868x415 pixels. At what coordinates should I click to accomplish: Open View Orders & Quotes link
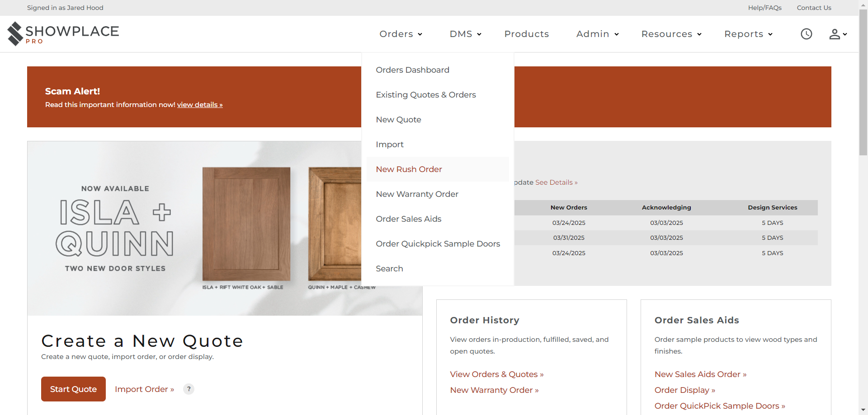point(497,374)
